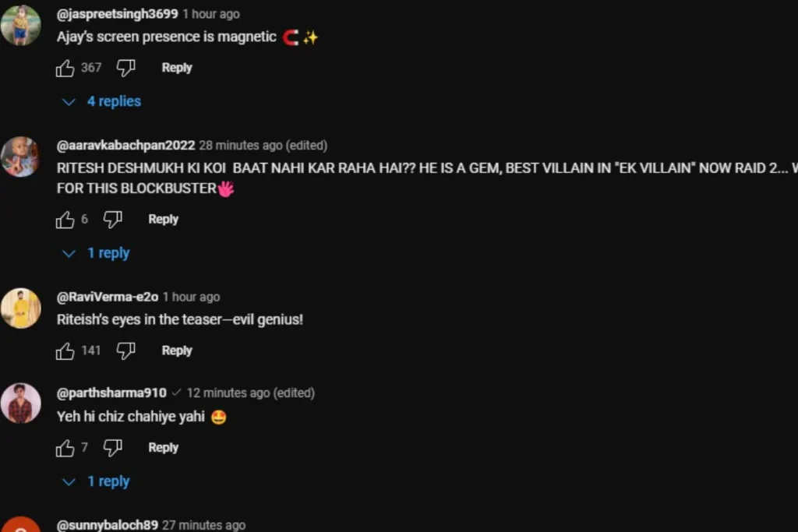Screen dimensions: 798x532
Task: Like the RITESH DESHMUKH comment by @aaravkabachpan2022
Action: [x=65, y=219]
